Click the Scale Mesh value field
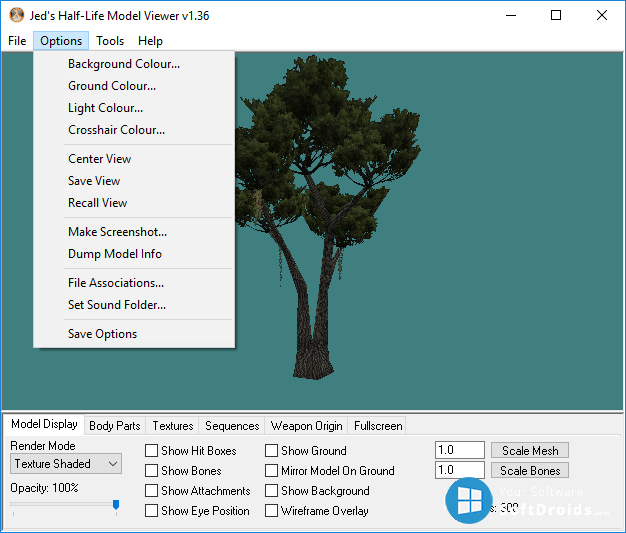This screenshot has width=626, height=533. pos(460,450)
